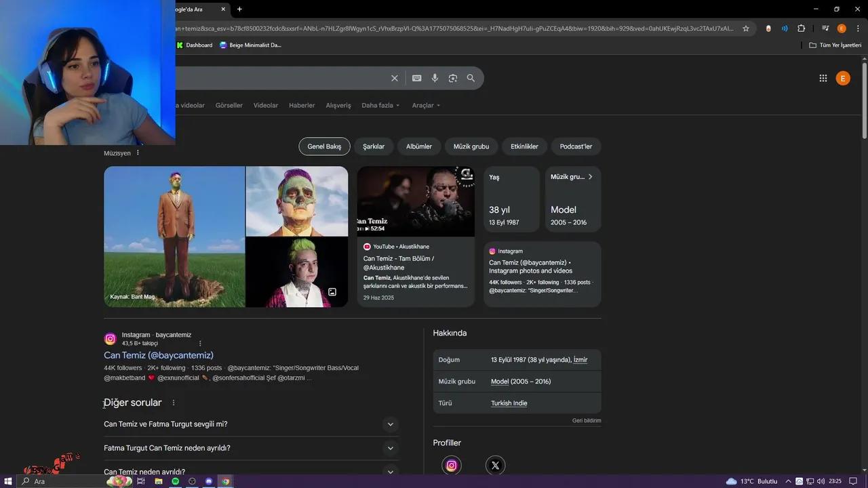Click Geri bildirim feedback link
Image resolution: width=868 pixels, height=488 pixels.
[587, 421]
